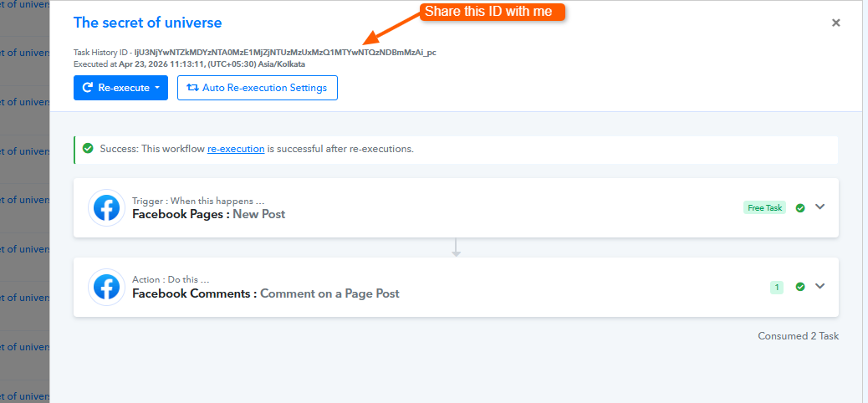Click the Auto Re-execution arrows icon

point(192,88)
